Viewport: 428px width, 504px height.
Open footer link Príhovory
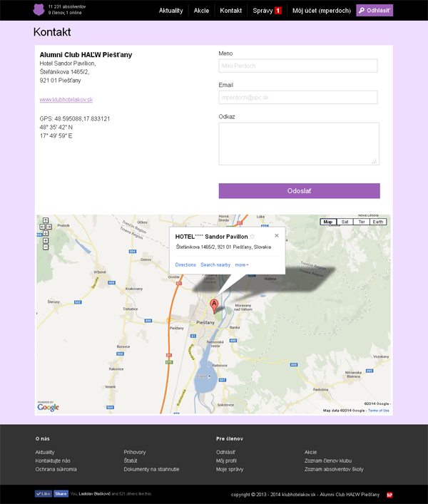135,452
